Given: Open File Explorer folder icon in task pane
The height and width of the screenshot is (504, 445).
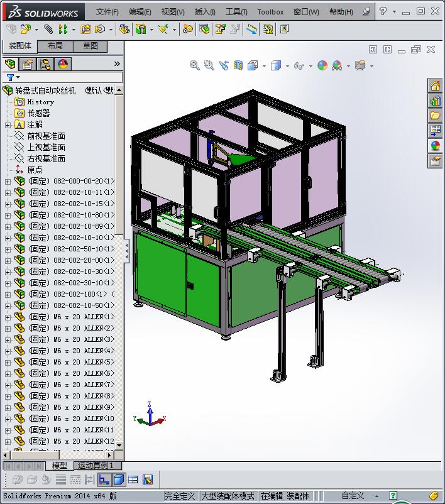Looking at the screenshot, I should [x=435, y=116].
